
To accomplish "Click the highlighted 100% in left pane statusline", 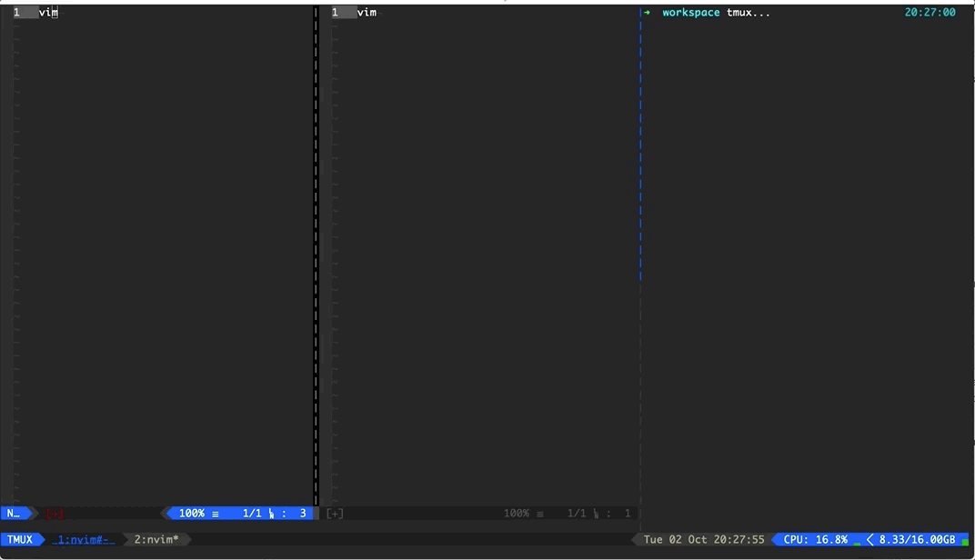I will point(192,514).
